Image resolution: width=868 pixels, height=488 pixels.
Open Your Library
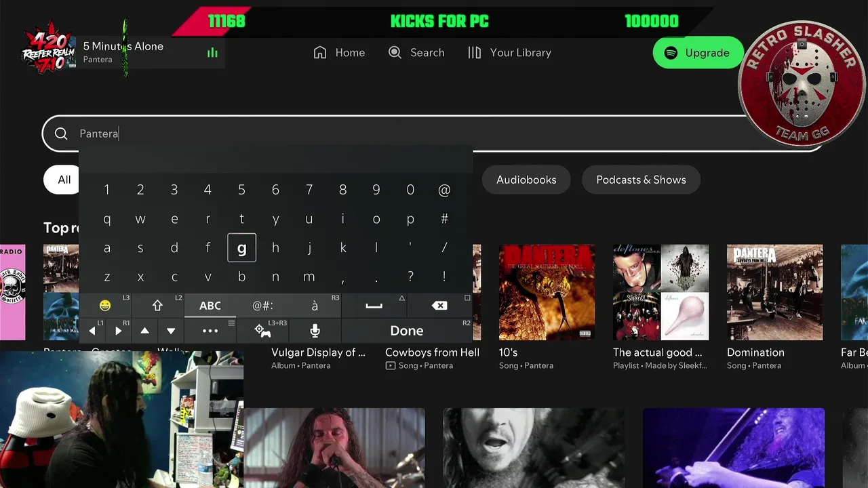click(509, 53)
